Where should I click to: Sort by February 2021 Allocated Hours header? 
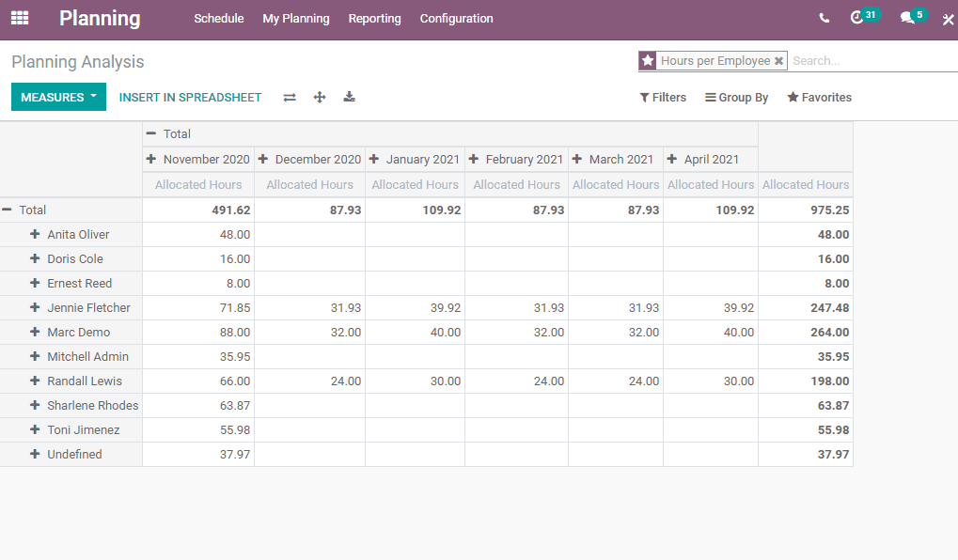pos(517,184)
